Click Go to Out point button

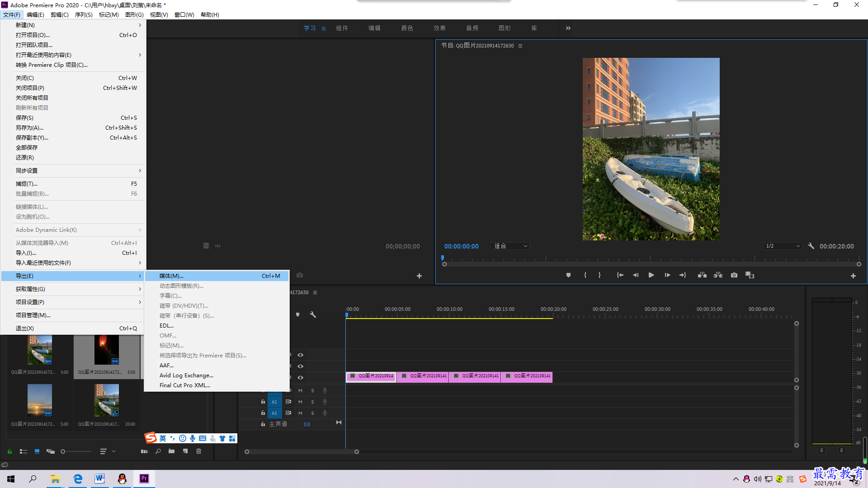coord(683,275)
